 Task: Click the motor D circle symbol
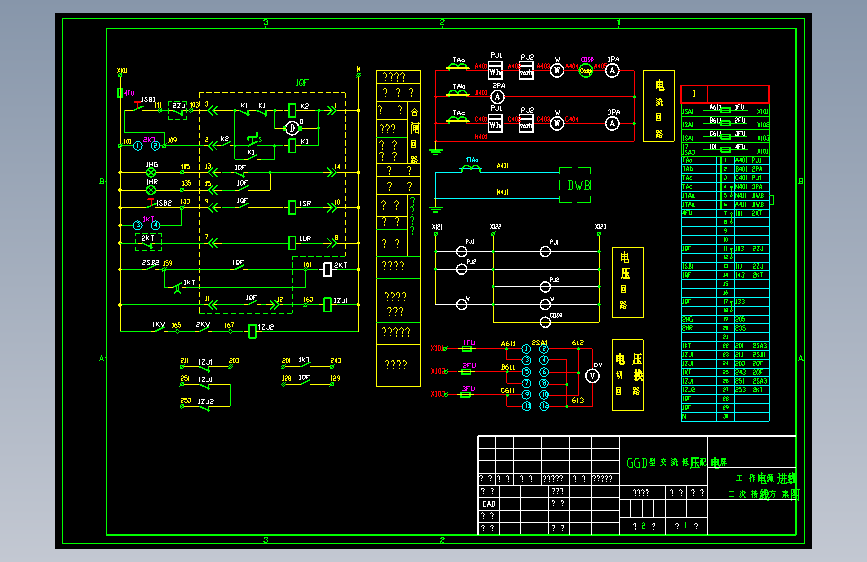(292, 128)
